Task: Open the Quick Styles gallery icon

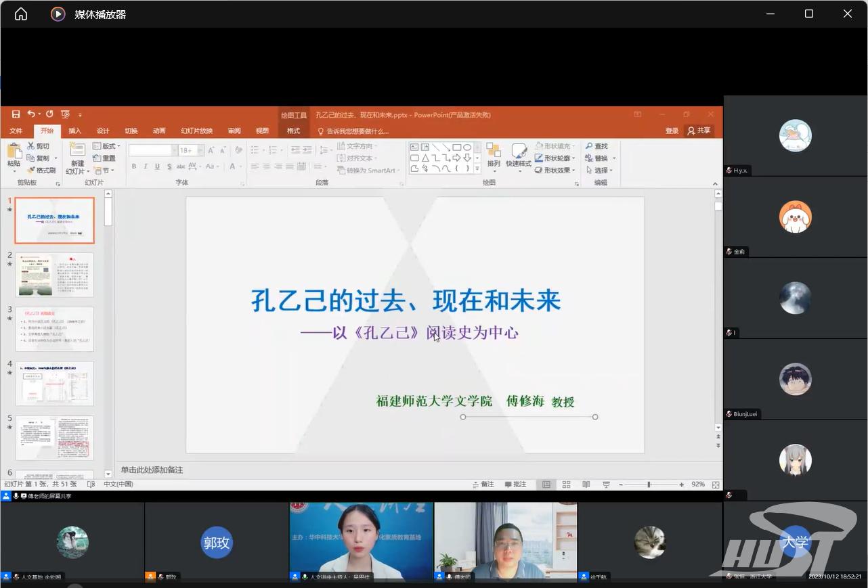Action: pyautogui.click(x=519, y=154)
